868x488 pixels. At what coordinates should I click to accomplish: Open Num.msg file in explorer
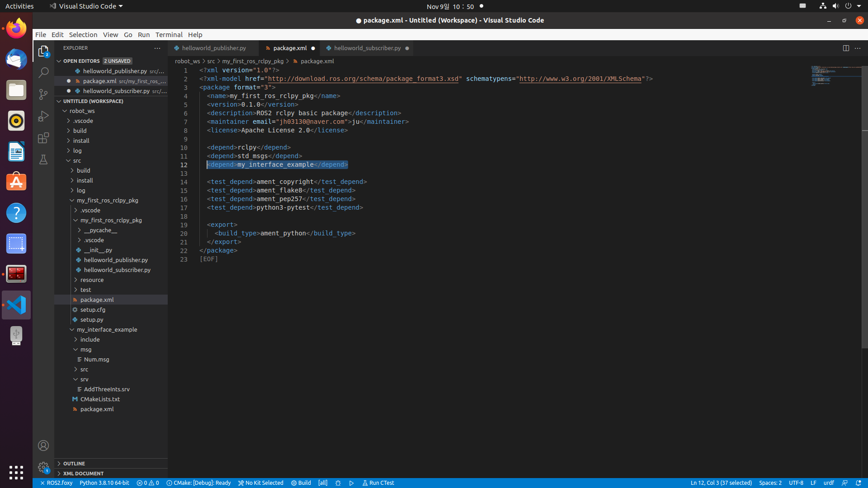(96, 360)
